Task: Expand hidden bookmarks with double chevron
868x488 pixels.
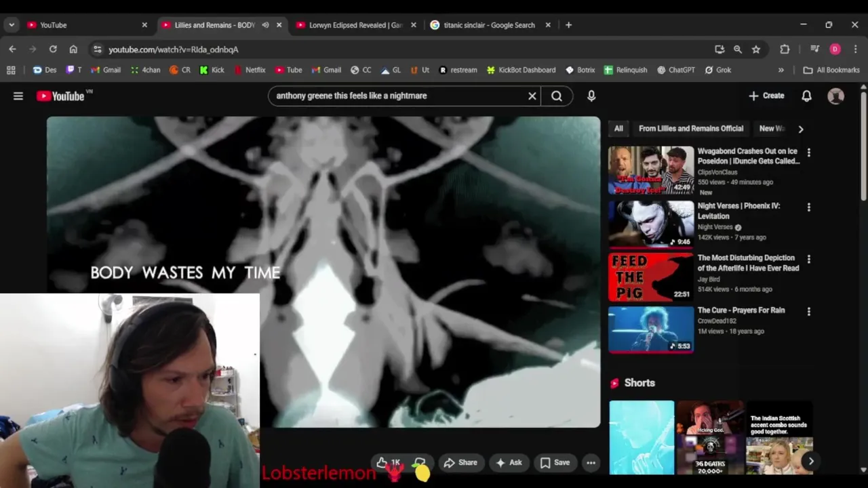Action: (781, 70)
